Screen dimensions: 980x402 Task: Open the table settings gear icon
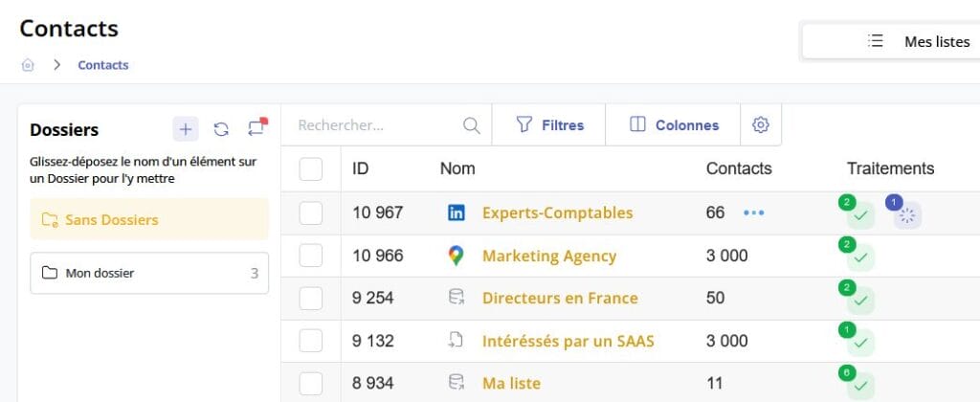(x=761, y=125)
